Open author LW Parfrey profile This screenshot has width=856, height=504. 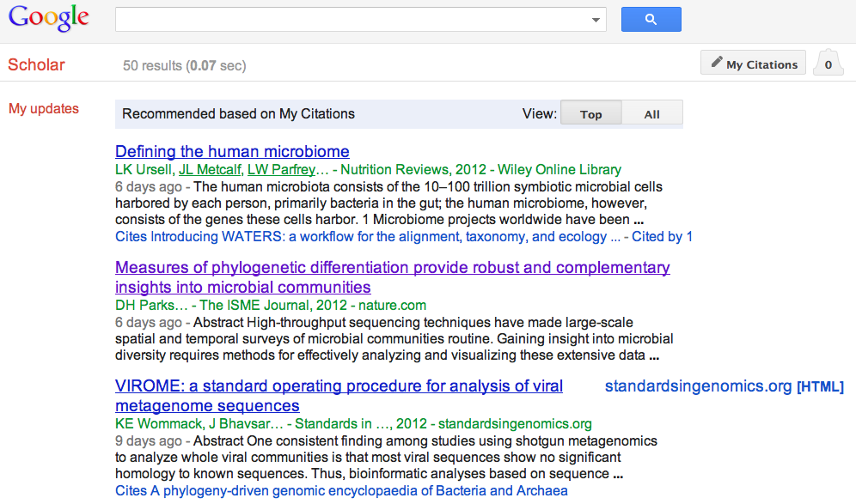(x=281, y=170)
